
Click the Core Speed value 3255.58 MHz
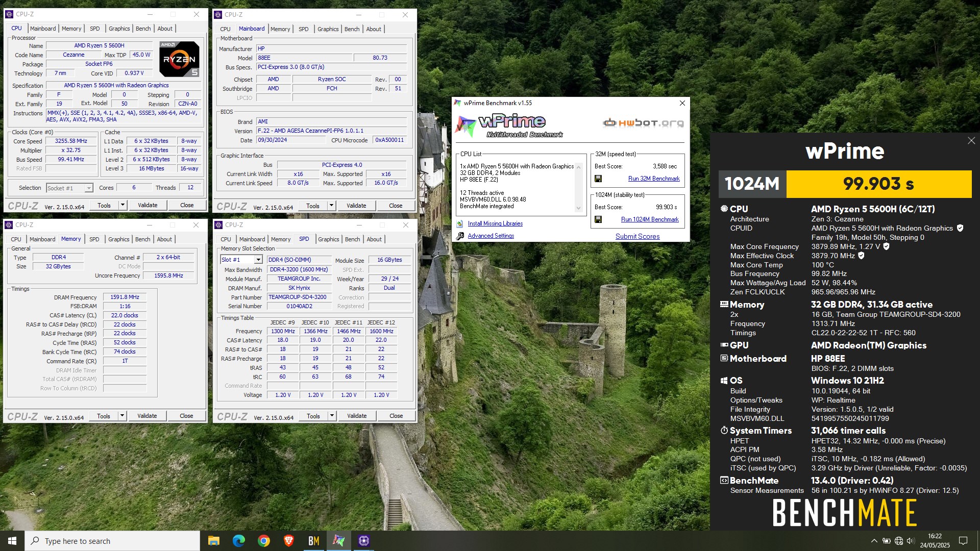pyautogui.click(x=71, y=141)
